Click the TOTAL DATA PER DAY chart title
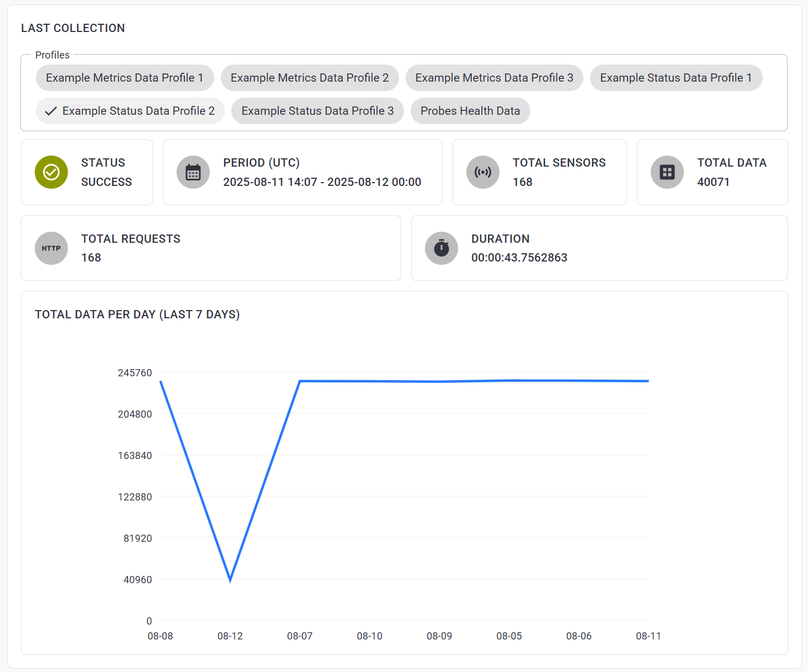The width and height of the screenshot is (808, 672). [x=137, y=314]
